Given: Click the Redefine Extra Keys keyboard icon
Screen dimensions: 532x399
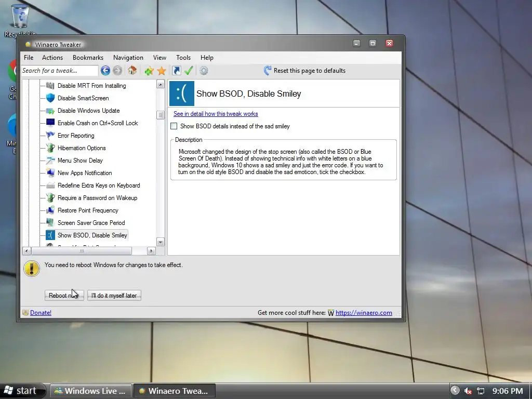Looking at the screenshot, I should coord(50,185).
